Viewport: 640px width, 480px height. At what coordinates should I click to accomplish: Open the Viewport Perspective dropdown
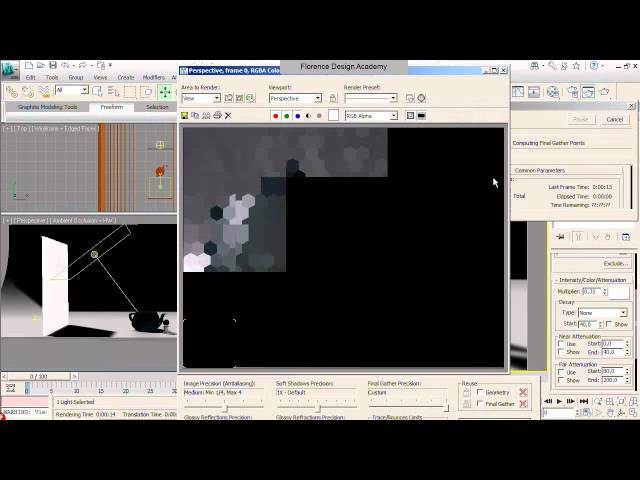pos(295,98)
